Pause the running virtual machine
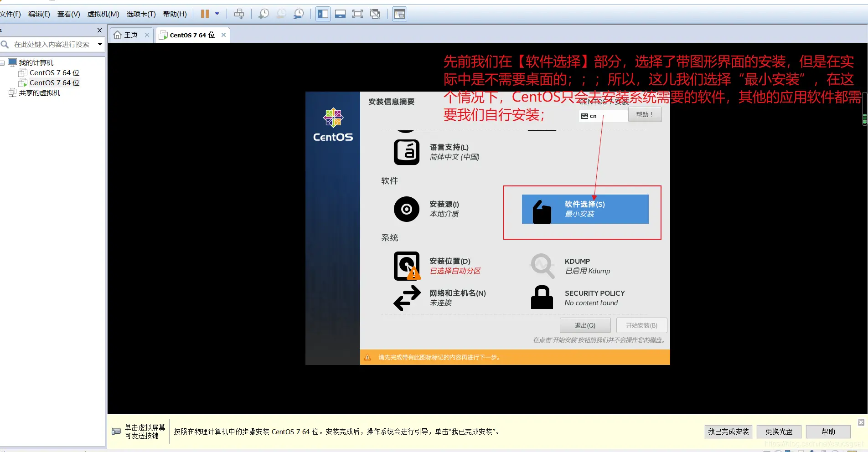 click(x=205, y=14)
